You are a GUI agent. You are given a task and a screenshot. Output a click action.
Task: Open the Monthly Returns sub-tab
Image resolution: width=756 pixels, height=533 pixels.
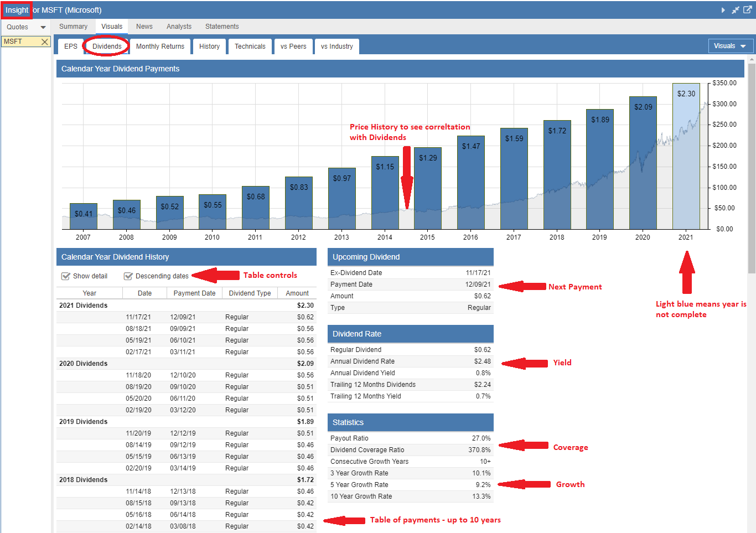click(x=160, y=46)
